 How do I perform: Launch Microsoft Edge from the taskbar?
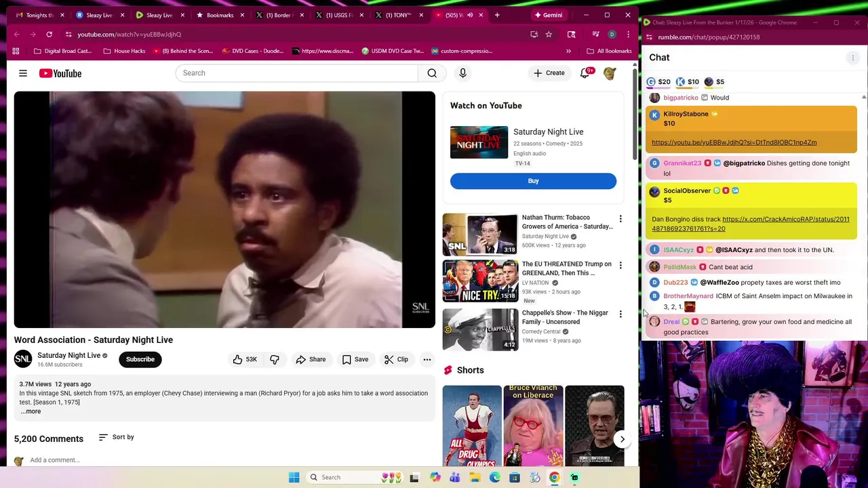click(495, 477)
